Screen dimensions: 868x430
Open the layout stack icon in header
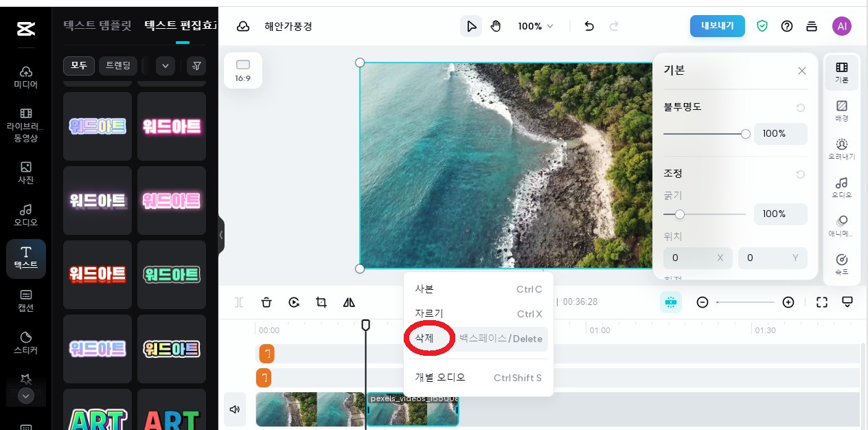pyautogui.click(x=812, y=26)
